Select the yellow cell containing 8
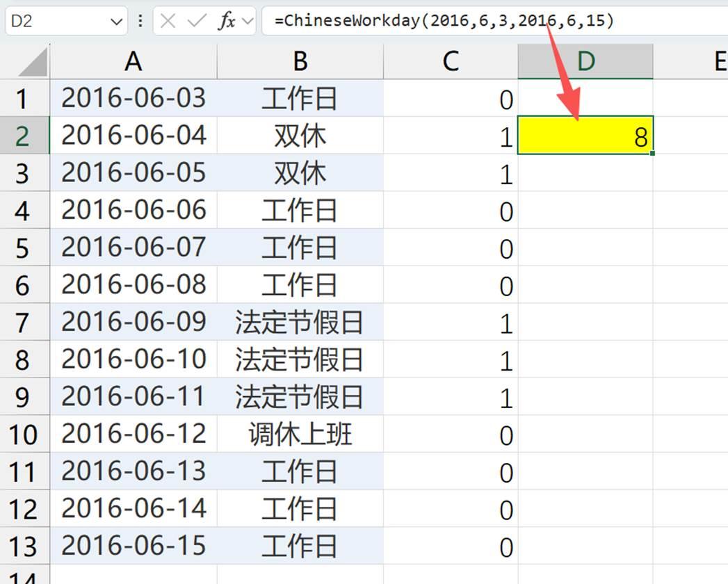This screenshot has height=584, width=728. pyautogui.click(x=585, y=136)
